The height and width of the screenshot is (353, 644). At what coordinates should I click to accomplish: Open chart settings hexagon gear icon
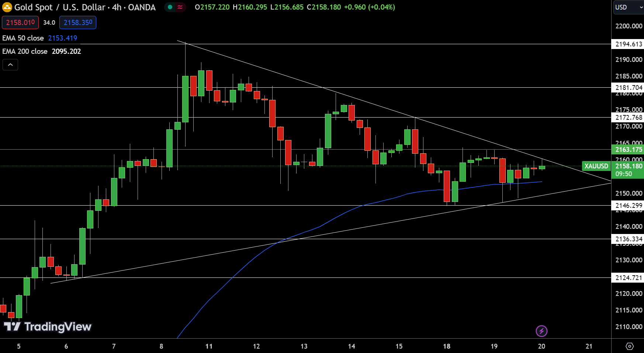click(630, 346)
